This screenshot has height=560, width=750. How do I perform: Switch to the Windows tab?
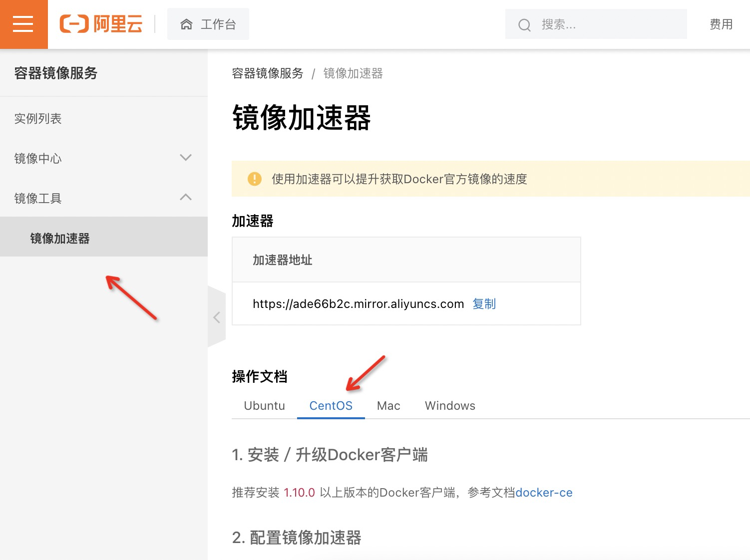(x=450, y=406)
